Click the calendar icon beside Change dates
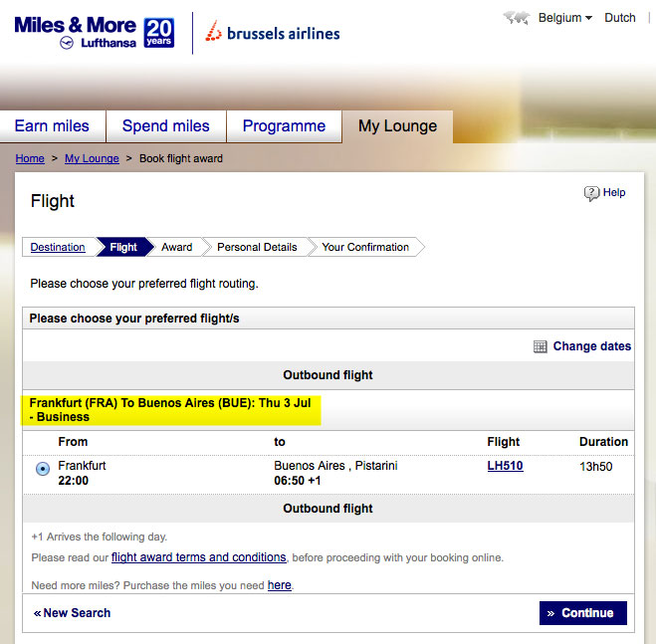Viewport: 656px width, 644px height. [541, 346]
